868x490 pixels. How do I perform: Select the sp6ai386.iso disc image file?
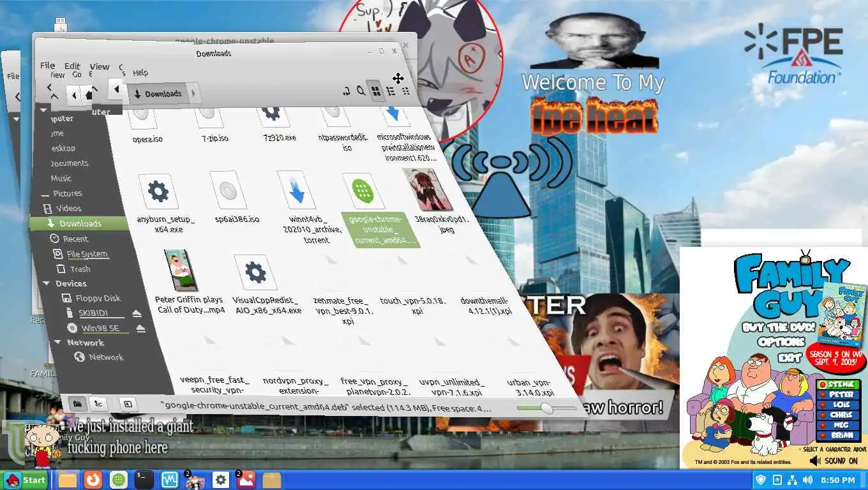coord(228,190)
